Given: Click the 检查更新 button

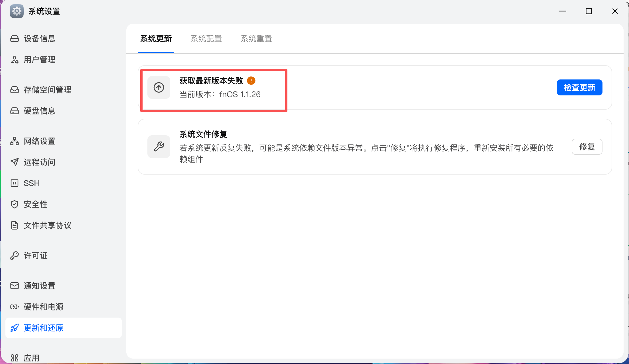Looking at the screenshot, I should (580, 87).
